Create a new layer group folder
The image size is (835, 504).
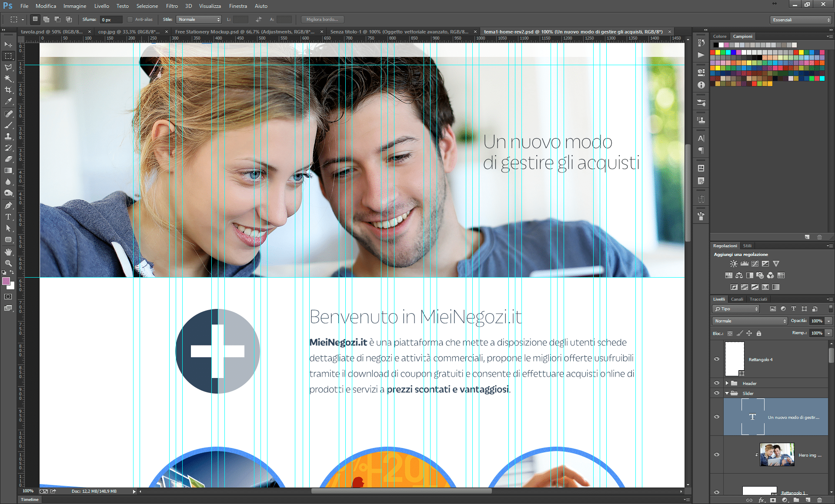pos(796,500)
